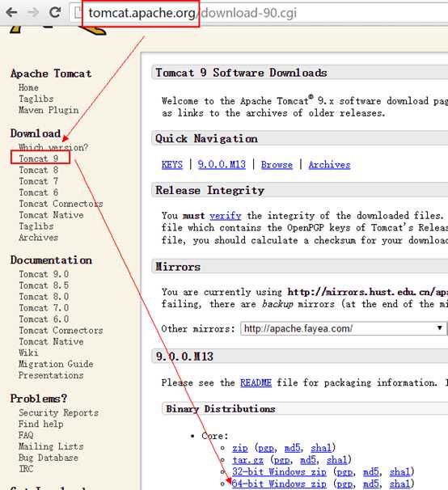Open Tomcat Connectors under Download
448x490 pixels.
(x=61, y=204)
